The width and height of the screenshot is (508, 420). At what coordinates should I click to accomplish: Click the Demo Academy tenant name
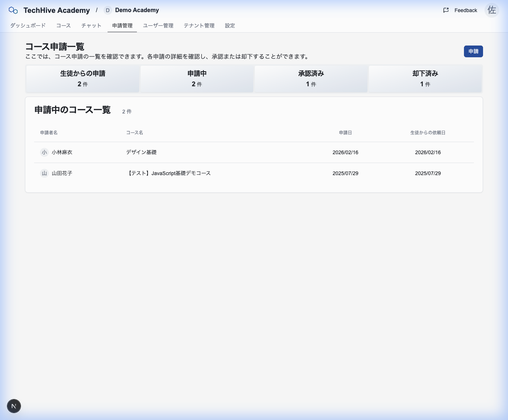pos(137,10)
